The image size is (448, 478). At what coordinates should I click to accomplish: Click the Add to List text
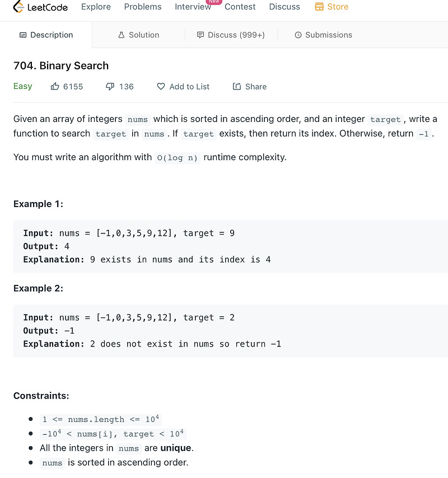[x=189, y=87]
